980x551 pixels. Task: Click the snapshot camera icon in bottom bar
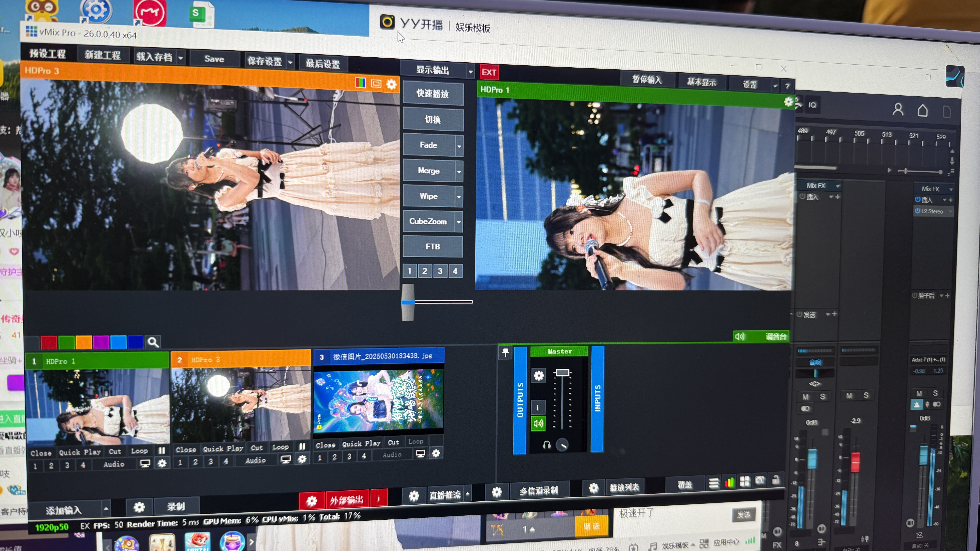point(760,480)
